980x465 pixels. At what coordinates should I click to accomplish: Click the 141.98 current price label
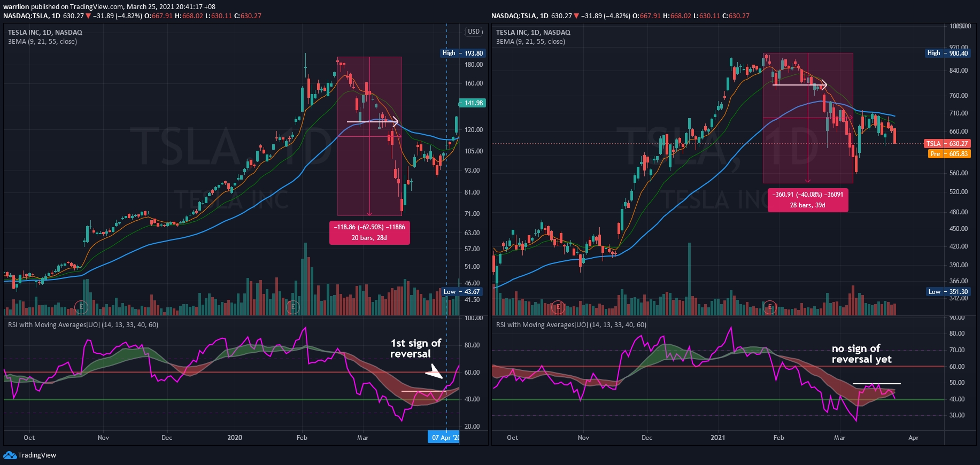pyautogui.click(x=472, y=103)
